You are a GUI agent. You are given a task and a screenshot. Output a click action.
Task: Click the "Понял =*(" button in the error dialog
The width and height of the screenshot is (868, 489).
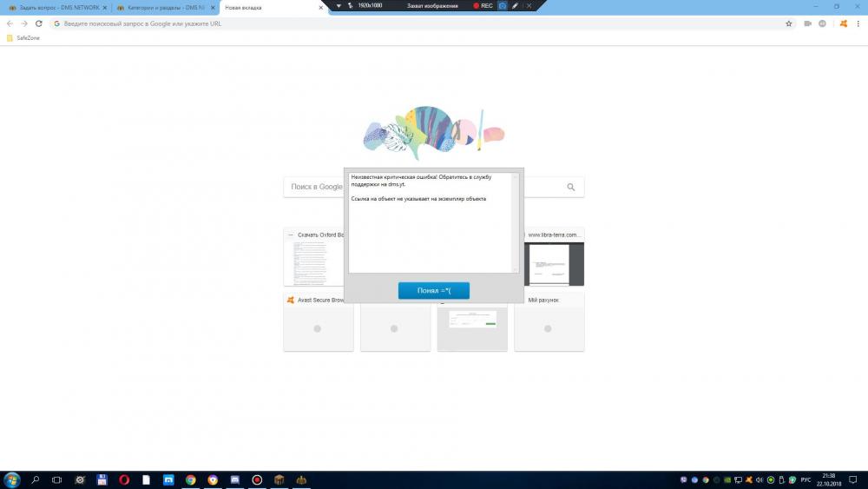click(x=433, y=290)
